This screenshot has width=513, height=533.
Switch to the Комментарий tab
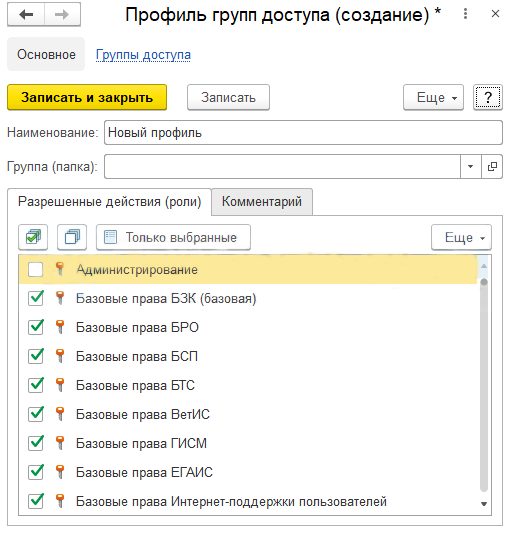262,202
